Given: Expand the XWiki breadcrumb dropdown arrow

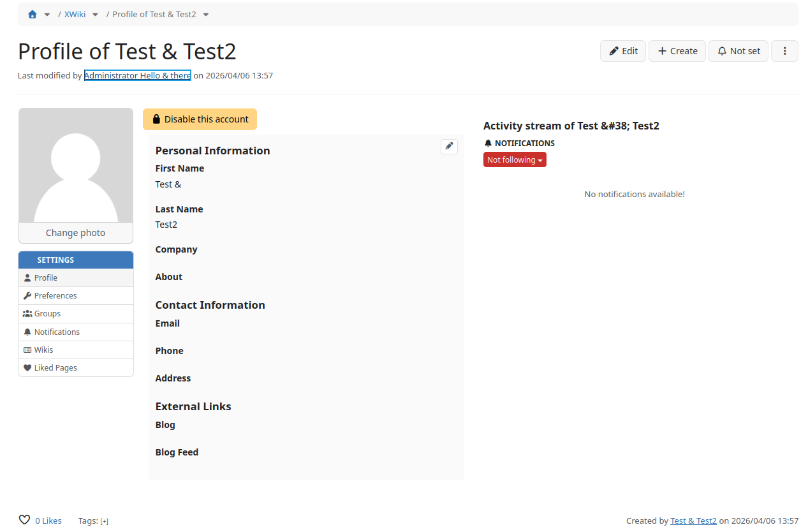Looking at the screenshot, I should [95, 15].
